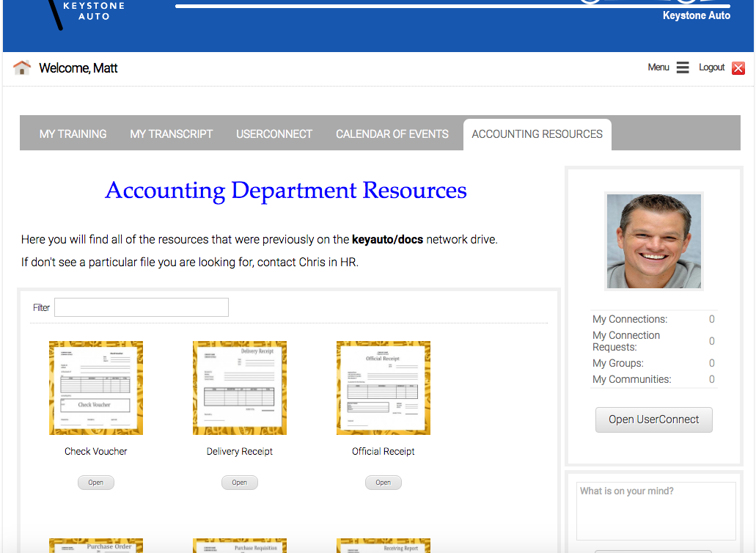
Task: Click the 'Keystone Auto' banner title text
Action: [x=696, y=15]
